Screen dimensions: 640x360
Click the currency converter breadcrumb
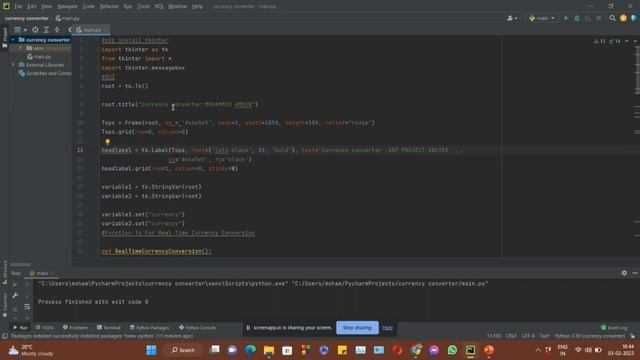click(27, 18)
